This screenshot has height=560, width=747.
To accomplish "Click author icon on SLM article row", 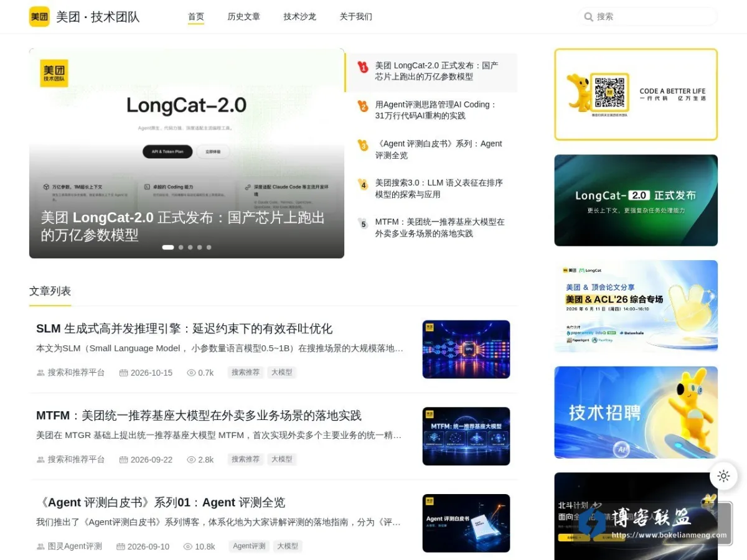I will 40,373.
